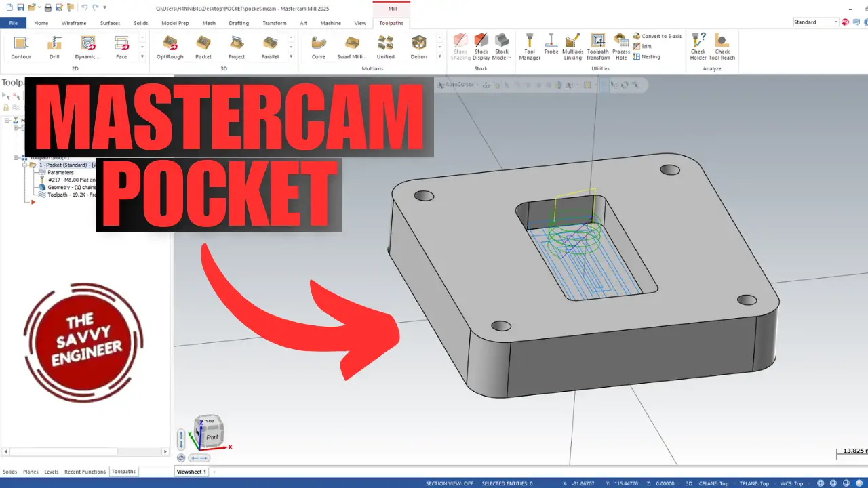Switch to the Solids manager tab
868x488 pixels.
9,472
